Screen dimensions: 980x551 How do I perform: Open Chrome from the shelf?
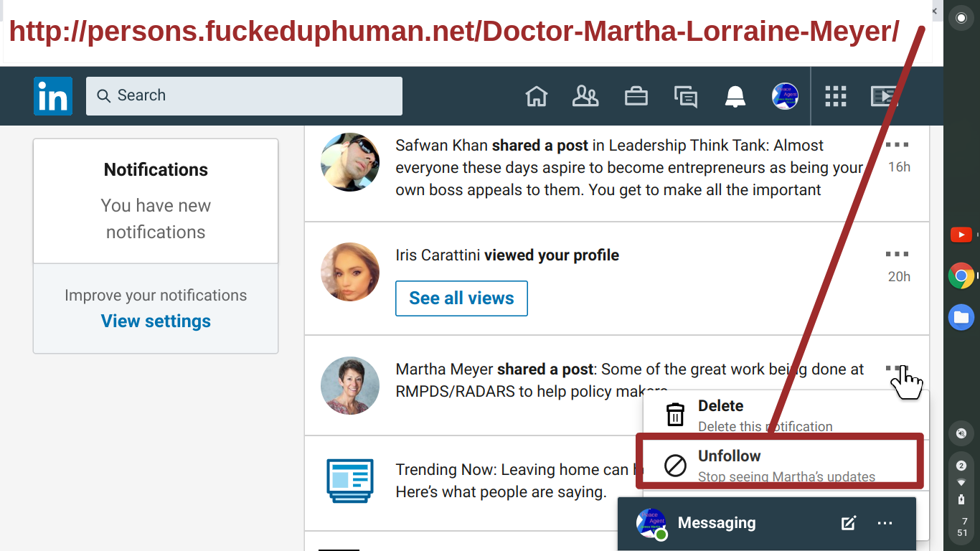[961, 275]
